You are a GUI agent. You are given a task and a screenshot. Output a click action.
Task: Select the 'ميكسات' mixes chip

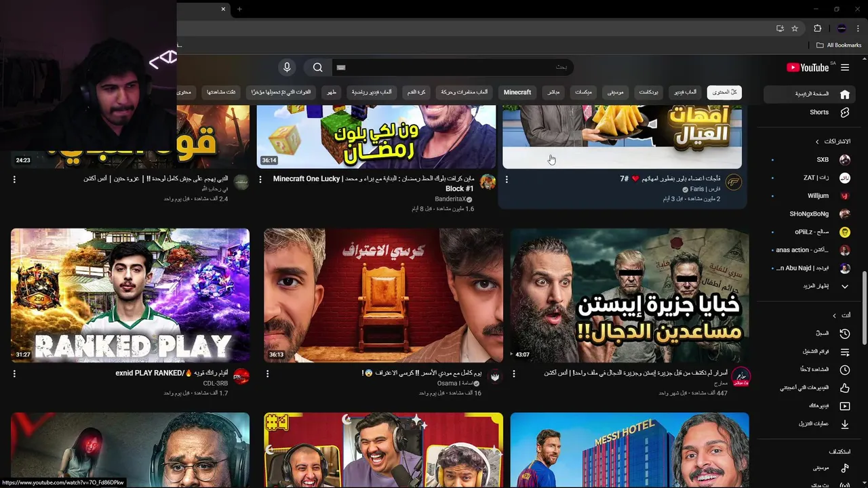583,92
